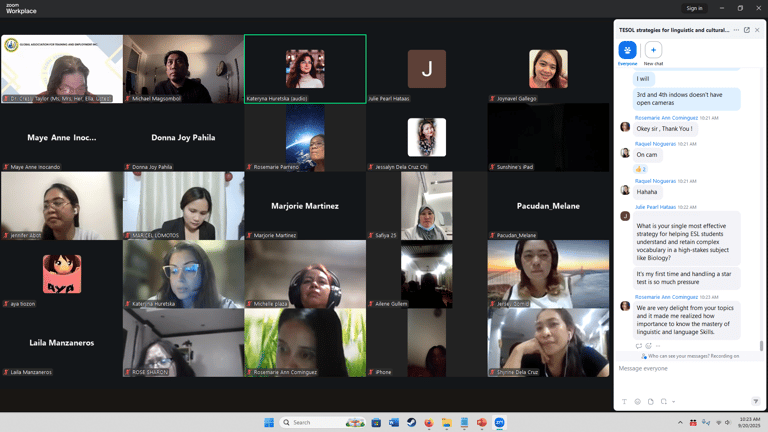Screen dimensions: 768x432
Task: Click Sign in button in title bar
Action: click(694, 8)
